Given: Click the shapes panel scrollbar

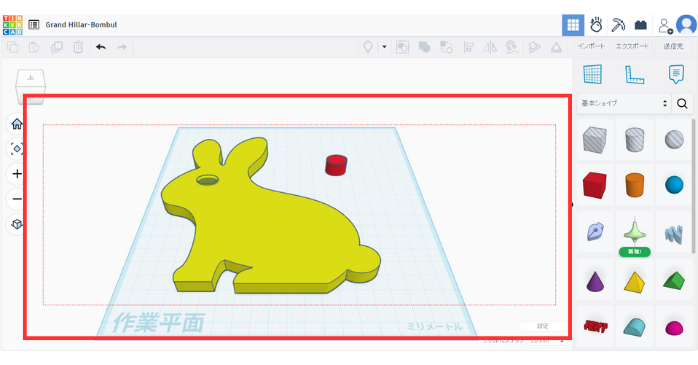Looking at the screenshot, I should point(693,186).
